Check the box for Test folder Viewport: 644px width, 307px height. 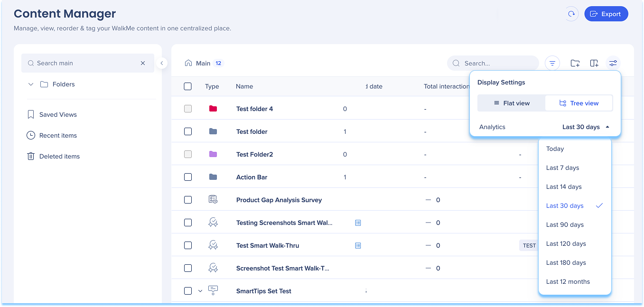click(188, 131)
